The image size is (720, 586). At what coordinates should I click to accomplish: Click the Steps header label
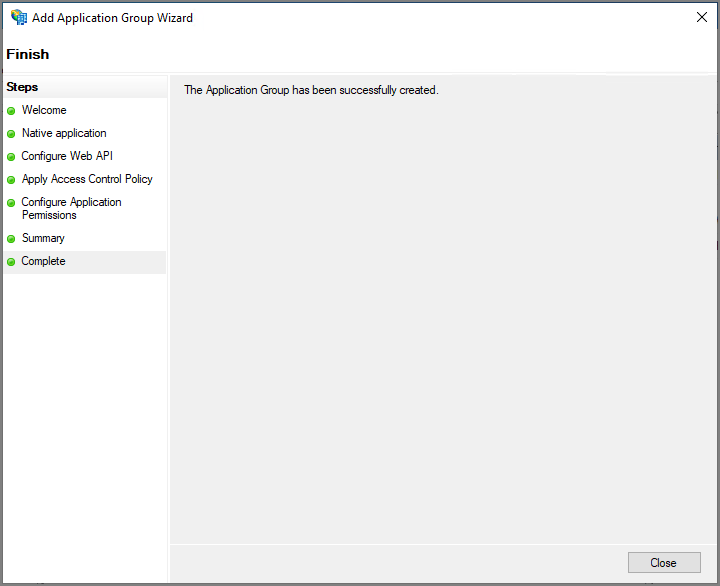(x=22, y=87)
